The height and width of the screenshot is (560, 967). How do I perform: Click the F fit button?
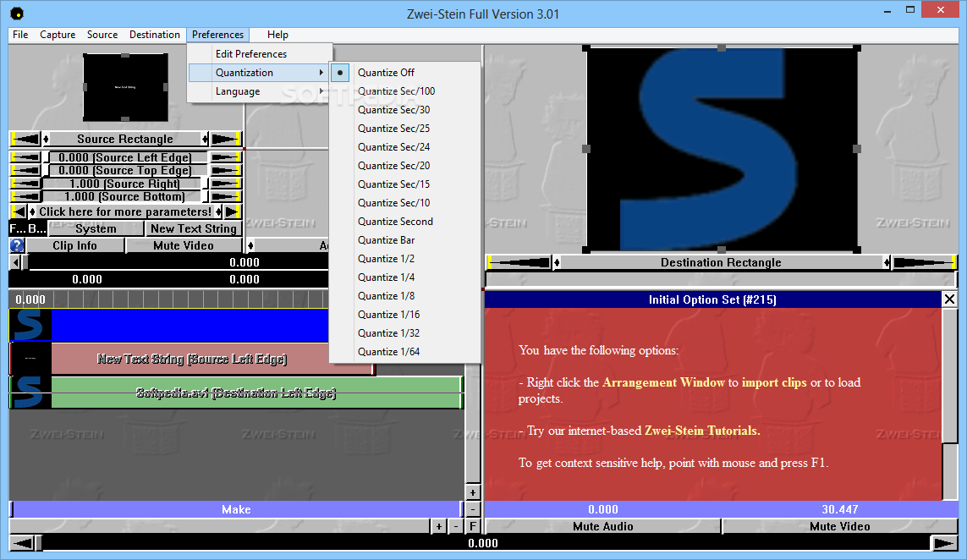(472, 527)
